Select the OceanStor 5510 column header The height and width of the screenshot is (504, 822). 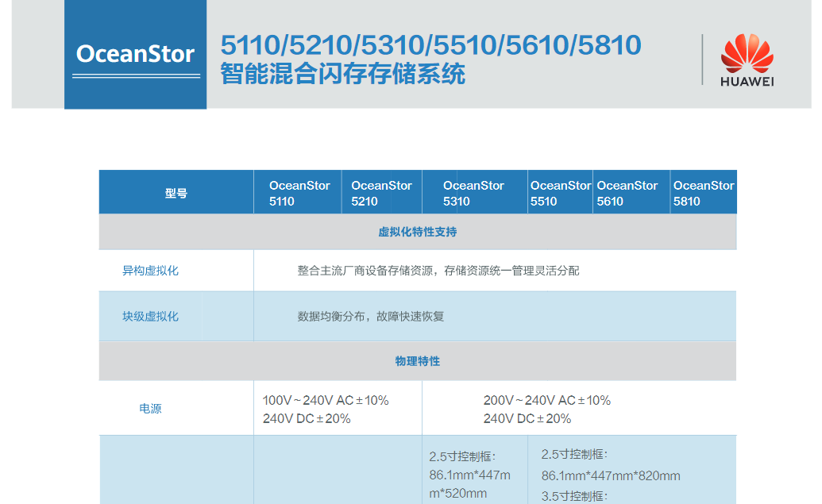pos(560,193)
